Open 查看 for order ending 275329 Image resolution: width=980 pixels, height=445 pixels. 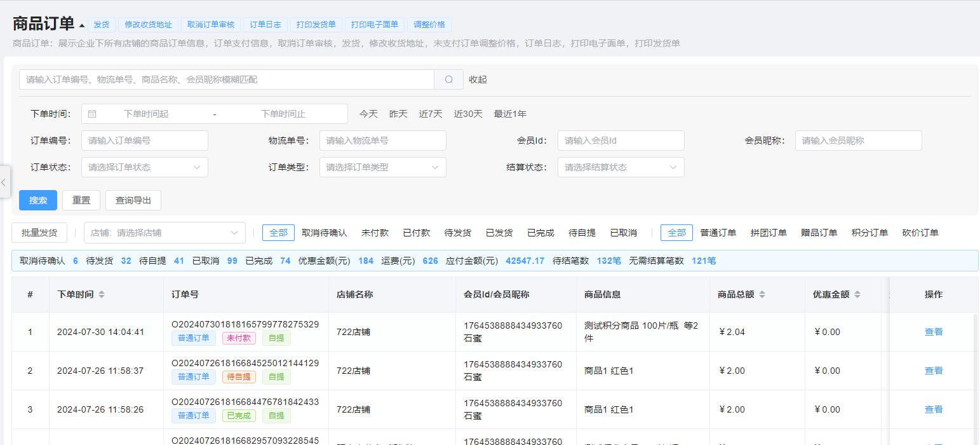click(934, 332)
